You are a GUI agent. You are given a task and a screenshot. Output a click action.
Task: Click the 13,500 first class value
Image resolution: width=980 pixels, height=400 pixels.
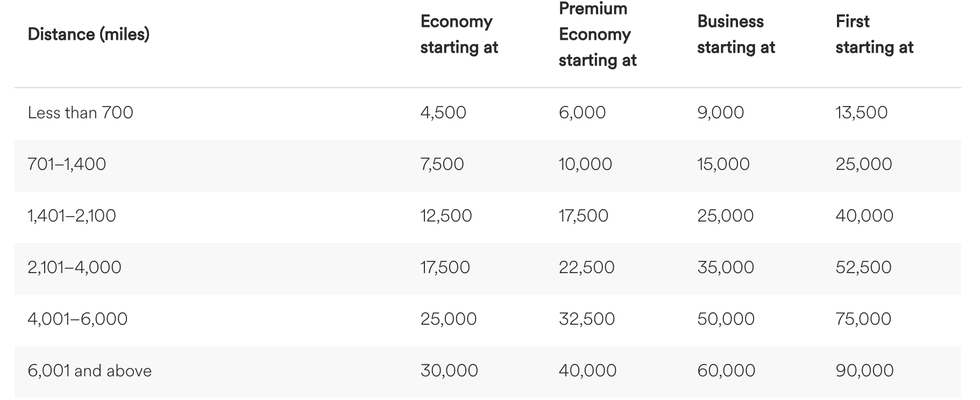861,112
